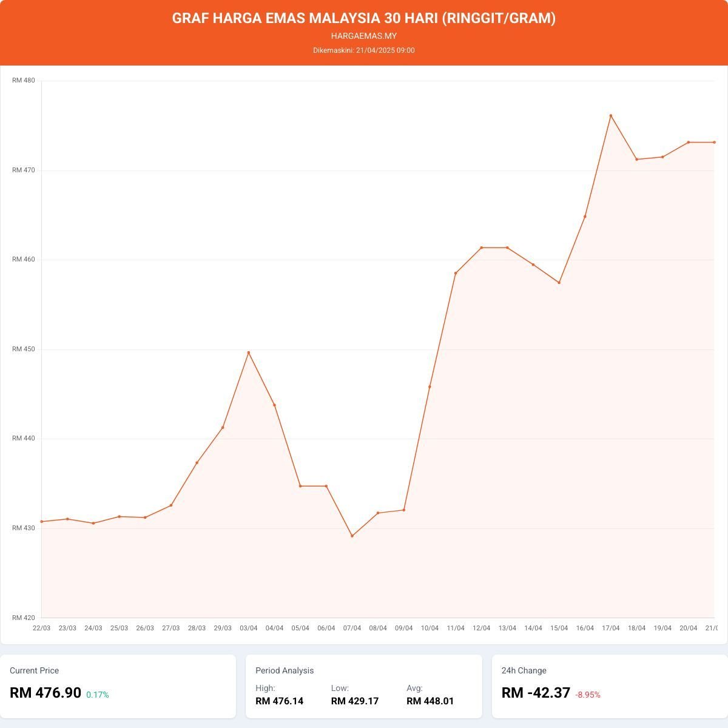
Task: Select the 16/04 data point on the line
Action: pyautogui.click(x=585, y=217)
